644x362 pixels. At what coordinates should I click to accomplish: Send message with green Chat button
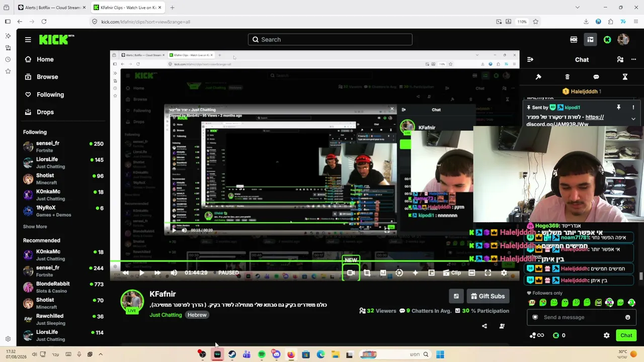pos(626,335)
